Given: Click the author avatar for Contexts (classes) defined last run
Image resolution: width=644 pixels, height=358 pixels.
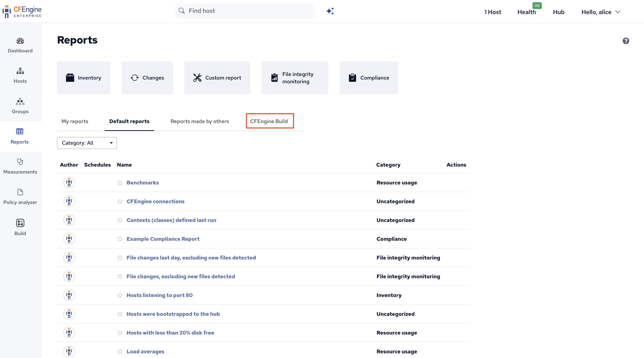Looking at the screenshot, I should [x=69, y=220].
